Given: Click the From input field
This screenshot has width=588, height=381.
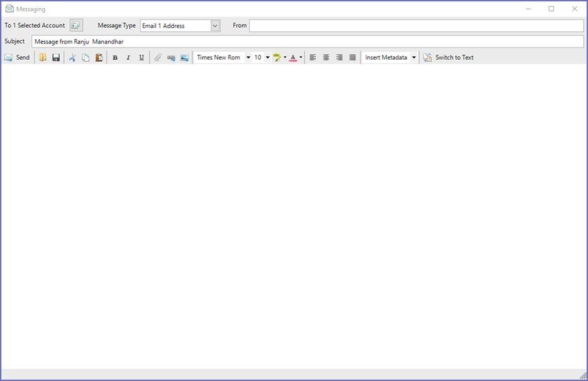Looking at the screenshot, I should tap(416, 26).
